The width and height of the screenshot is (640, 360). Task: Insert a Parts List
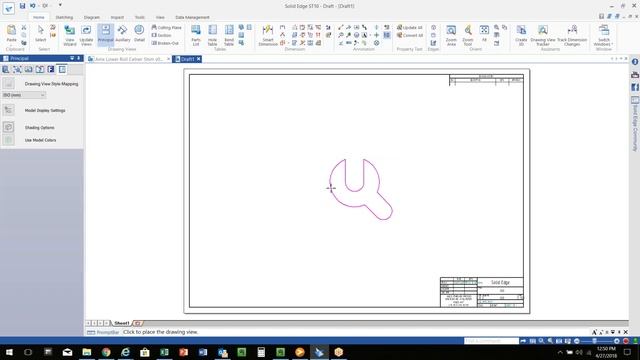196,35
